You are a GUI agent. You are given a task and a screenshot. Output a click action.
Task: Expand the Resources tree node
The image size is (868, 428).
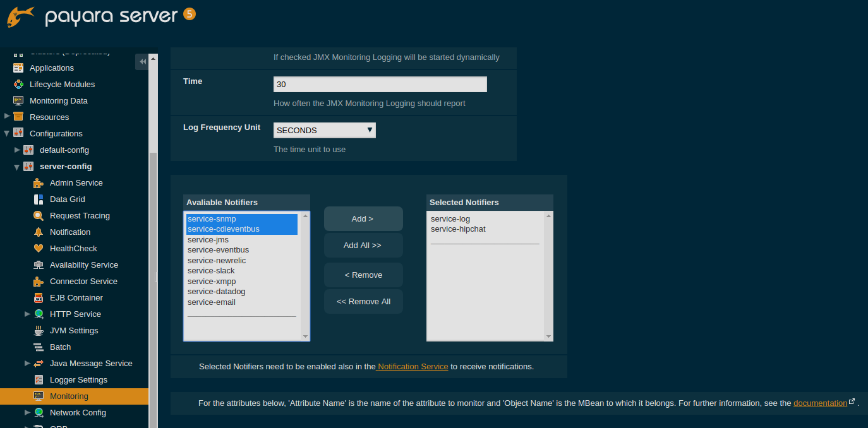(7, 117)
